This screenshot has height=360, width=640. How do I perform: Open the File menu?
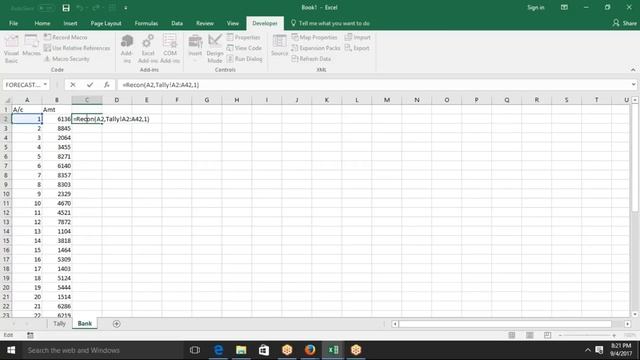coord(13,23)
